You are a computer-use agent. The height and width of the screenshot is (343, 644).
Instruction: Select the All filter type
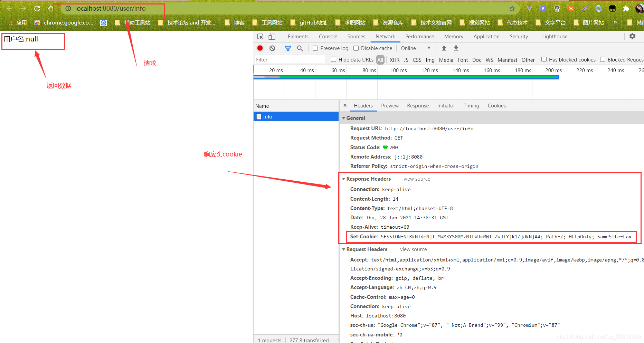point(380,60)
